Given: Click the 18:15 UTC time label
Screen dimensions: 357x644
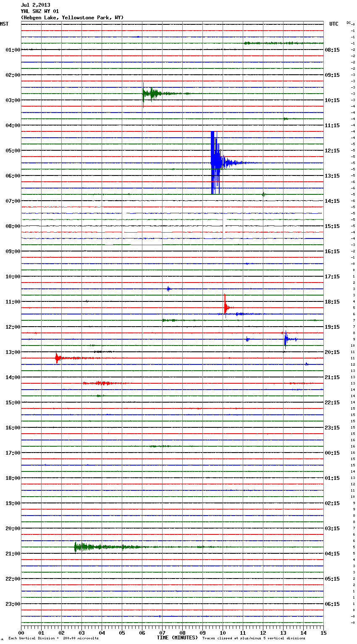Looking at the screenshot, I should point(332,301).
